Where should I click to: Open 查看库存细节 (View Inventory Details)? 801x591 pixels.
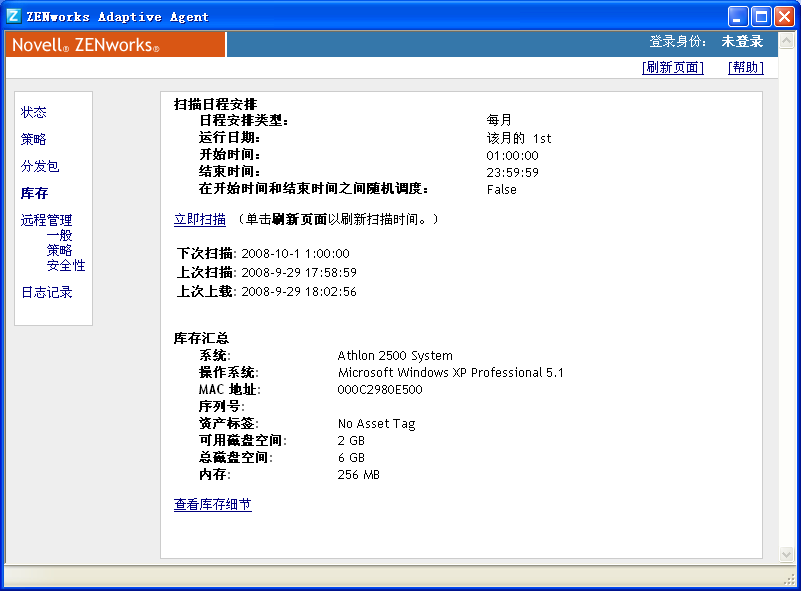215,503
